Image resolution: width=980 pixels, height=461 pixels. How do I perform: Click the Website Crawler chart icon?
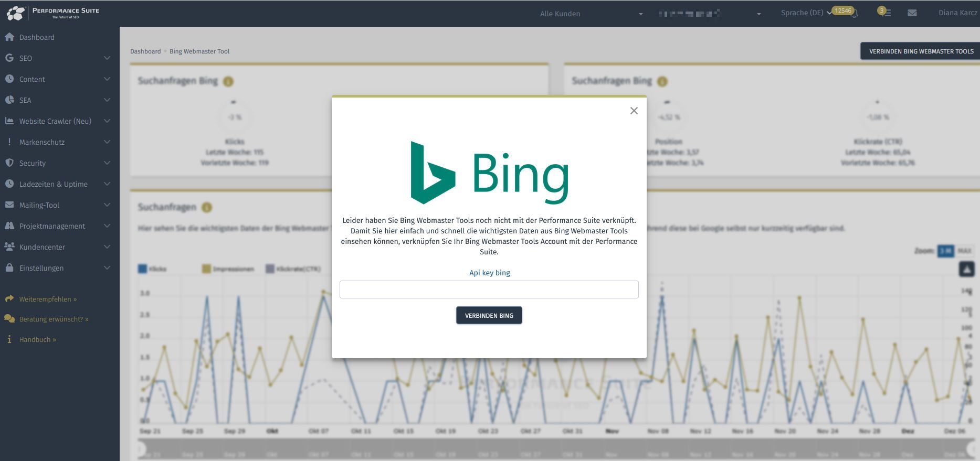pos(9,121)
